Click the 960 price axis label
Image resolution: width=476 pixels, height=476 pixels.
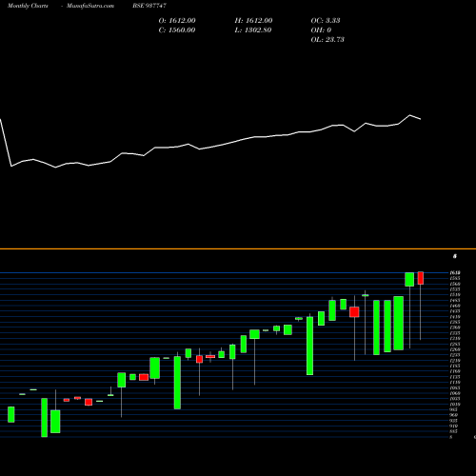[454, 415]
